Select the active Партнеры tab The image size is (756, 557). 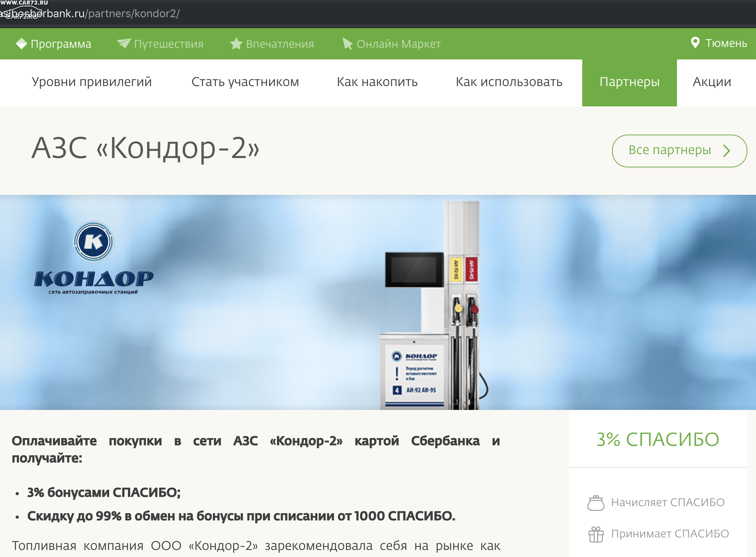tap(630, 83)
